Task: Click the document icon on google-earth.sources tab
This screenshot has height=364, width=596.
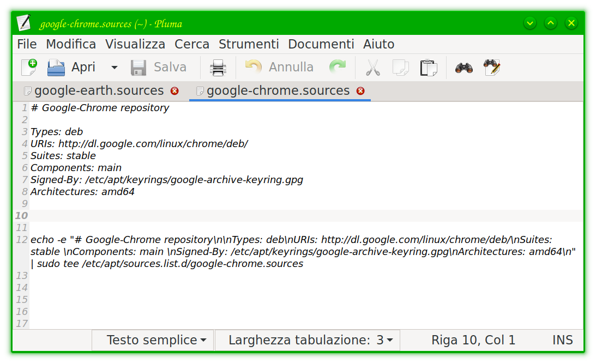Action: tap(27, 91)
